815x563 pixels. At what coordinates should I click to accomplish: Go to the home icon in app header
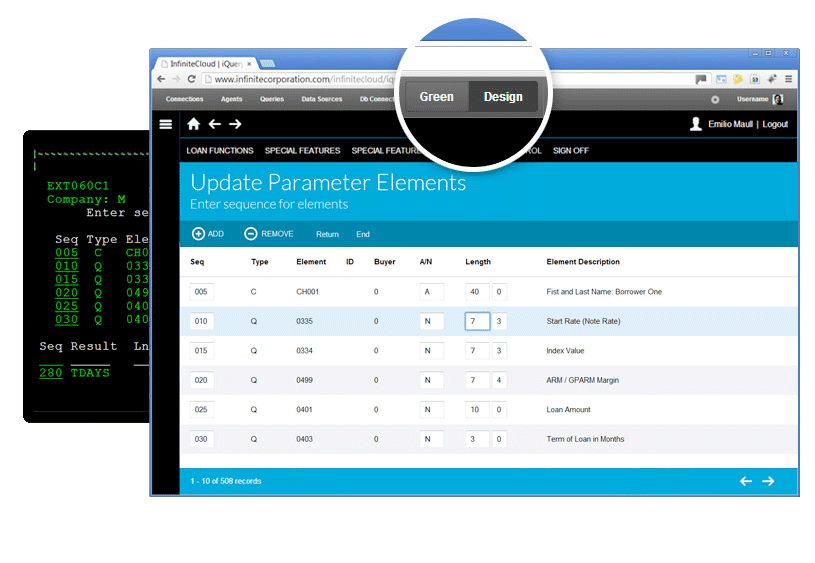point(193,124)
